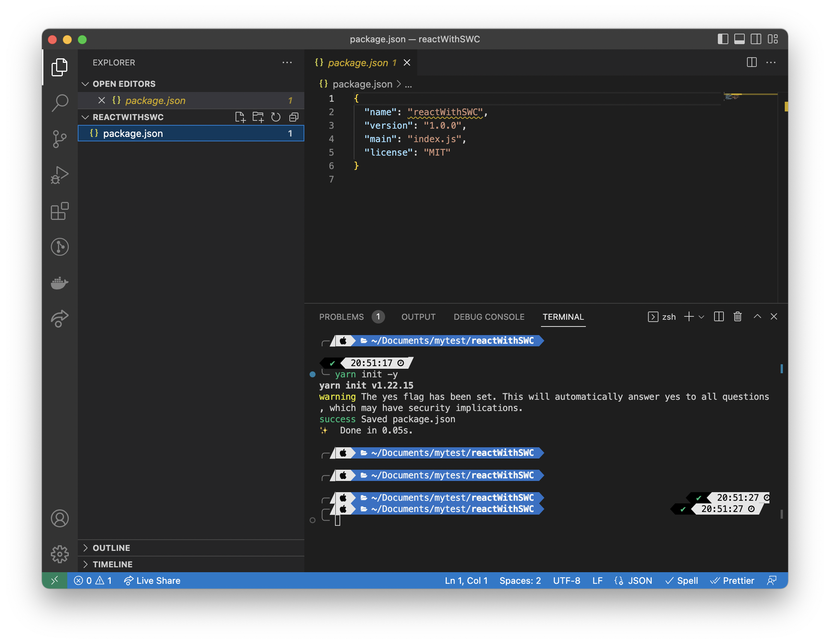This screenshot has width=830, height=644.
Task: Expand the TIMELINE section
Action: pyautogui.click(x=113, y=565)
